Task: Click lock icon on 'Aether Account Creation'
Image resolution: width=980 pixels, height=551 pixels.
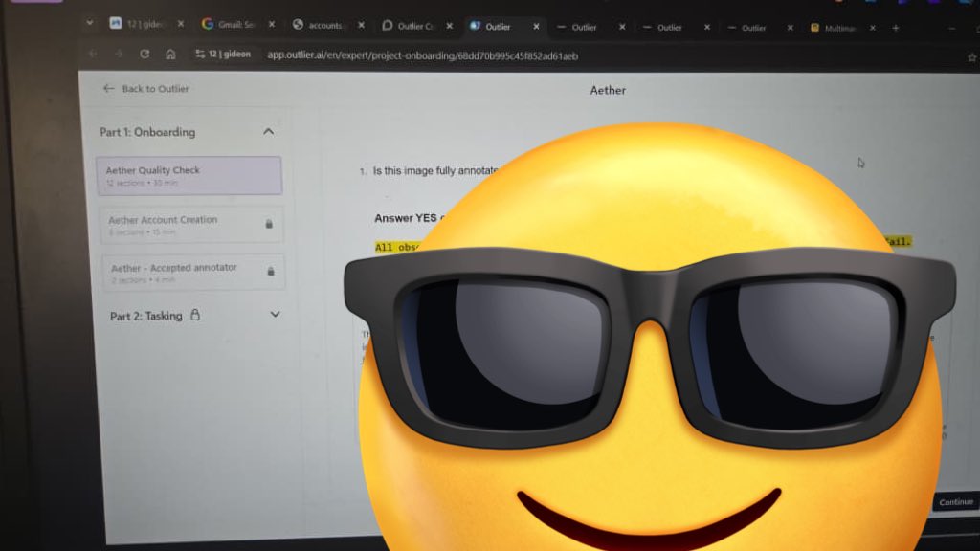Action: [x=269, y=224]
